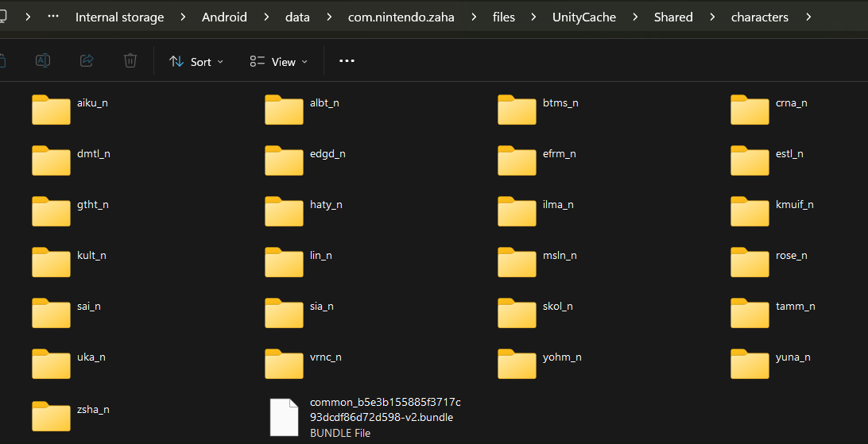Navigate to UnityCache breadcrumb segment

[584, 17]
